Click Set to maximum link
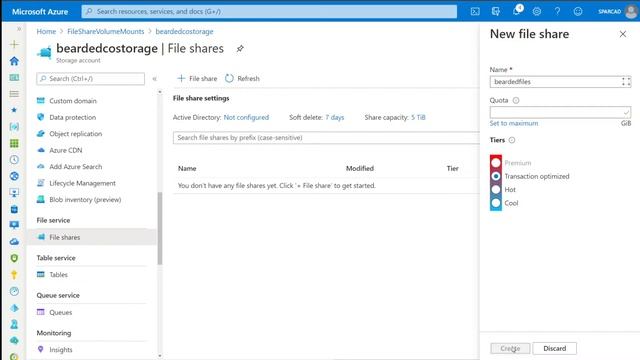The image size is (640, 360). coord(514,123)
